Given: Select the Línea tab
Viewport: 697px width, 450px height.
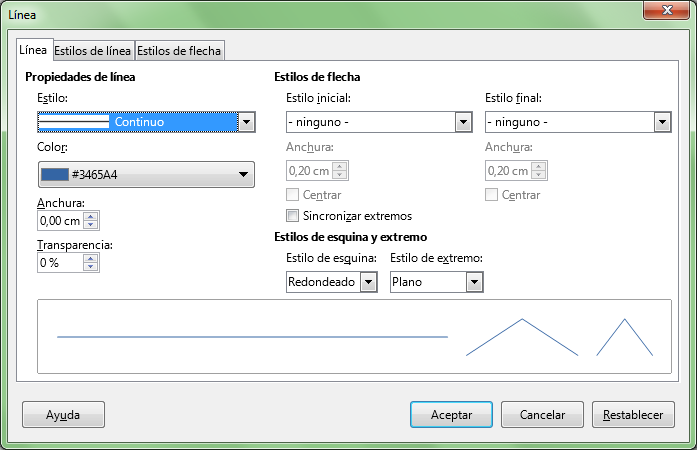Looking at the screenshot, I should pos(33,49).
